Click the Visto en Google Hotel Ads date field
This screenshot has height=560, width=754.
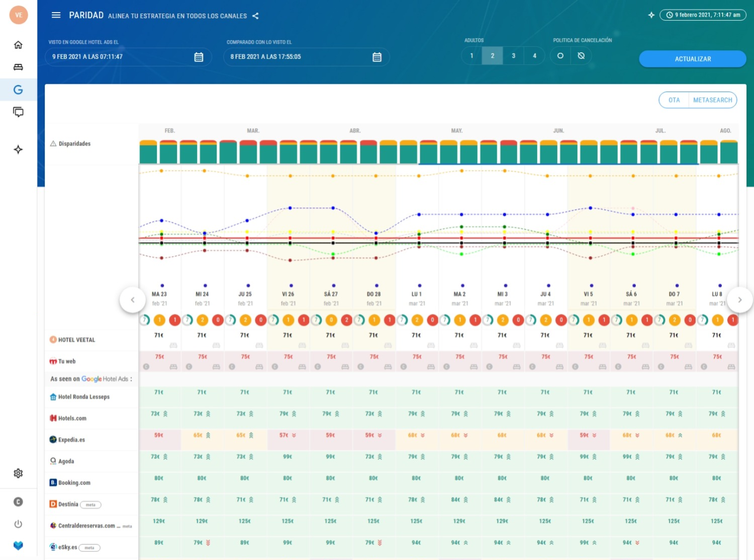pyautogui.click(x=128, y=57)
